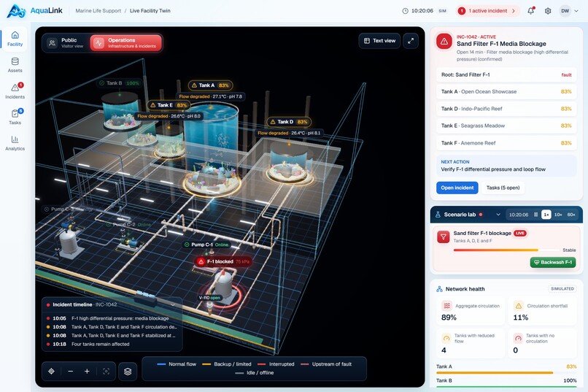Open the Tasks sidebar section
Viewport: 588px width, 392px height.
(x=15, y=117)
